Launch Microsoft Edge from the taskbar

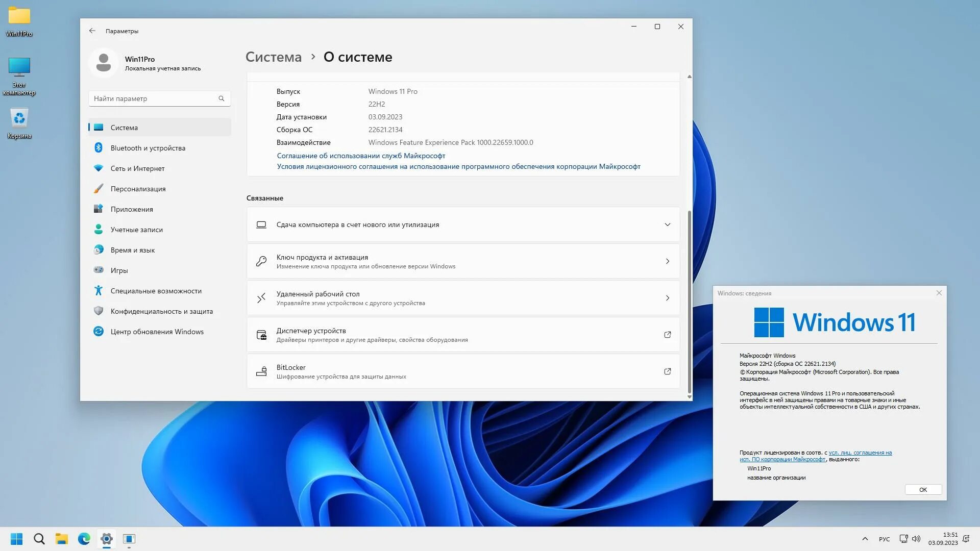(x=84, y=539)
